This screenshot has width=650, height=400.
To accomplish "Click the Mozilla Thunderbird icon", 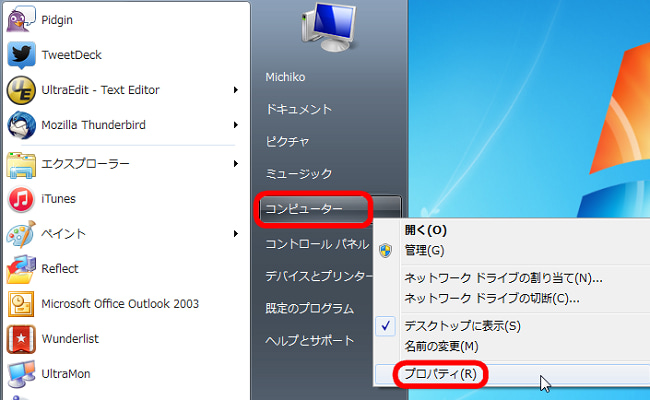I will [x=21, y=125].
